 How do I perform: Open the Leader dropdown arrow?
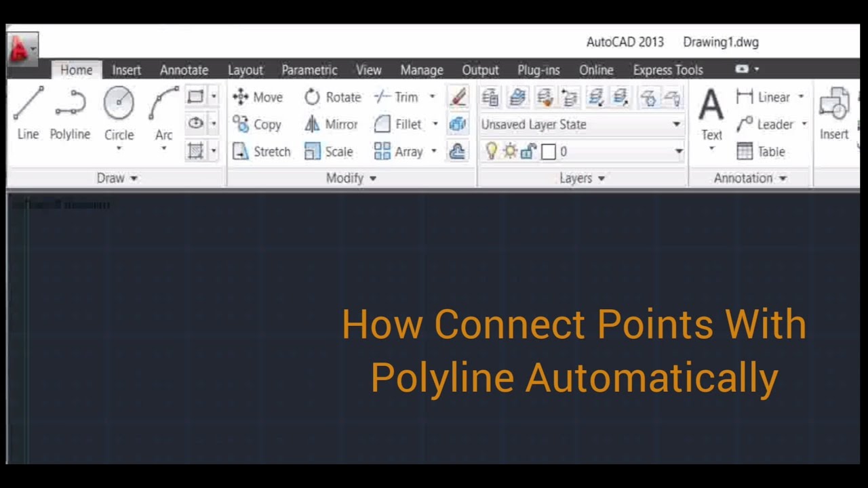point(804,124)
